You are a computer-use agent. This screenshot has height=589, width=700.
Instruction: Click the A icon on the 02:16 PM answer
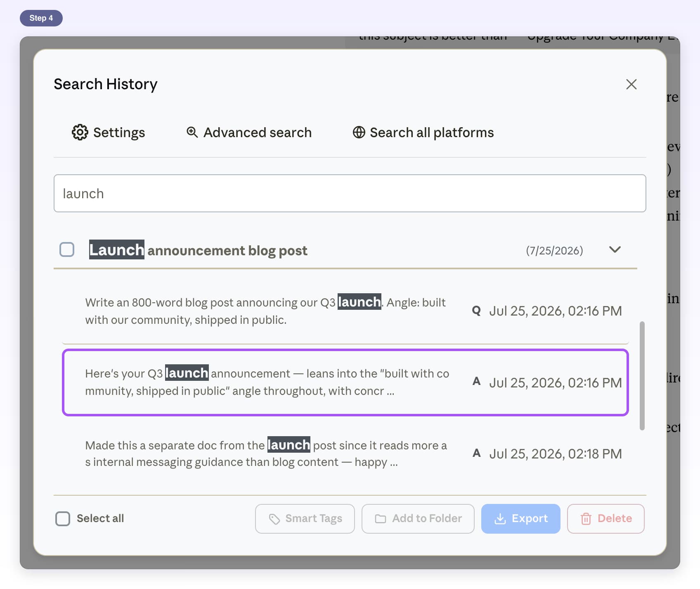tap(476, 382)
